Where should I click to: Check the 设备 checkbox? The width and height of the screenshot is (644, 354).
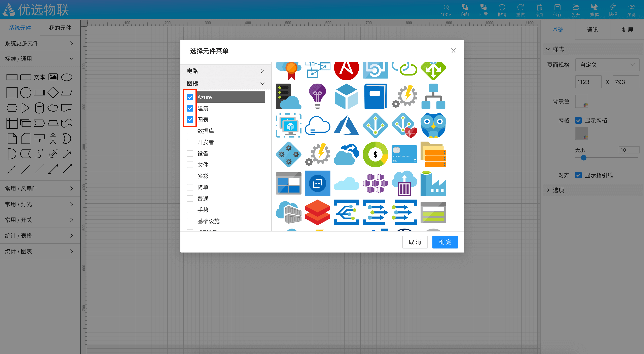point(190,153)
